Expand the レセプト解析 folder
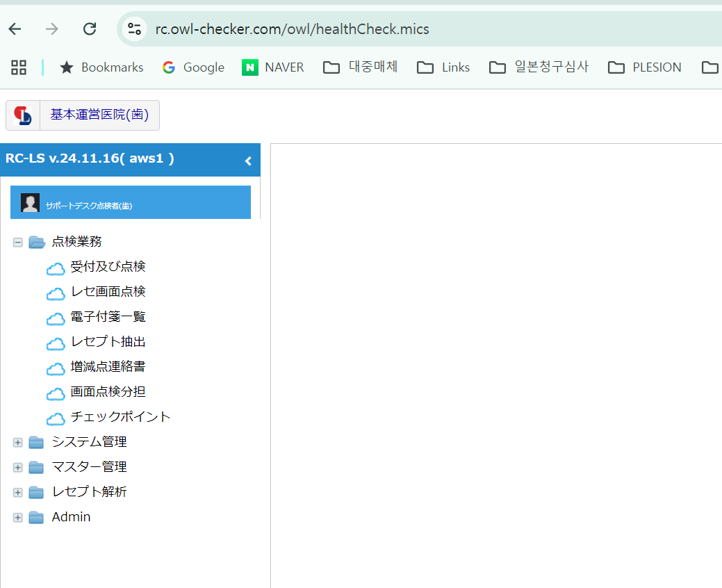This screenshot has height=588, width=722. 18,493
